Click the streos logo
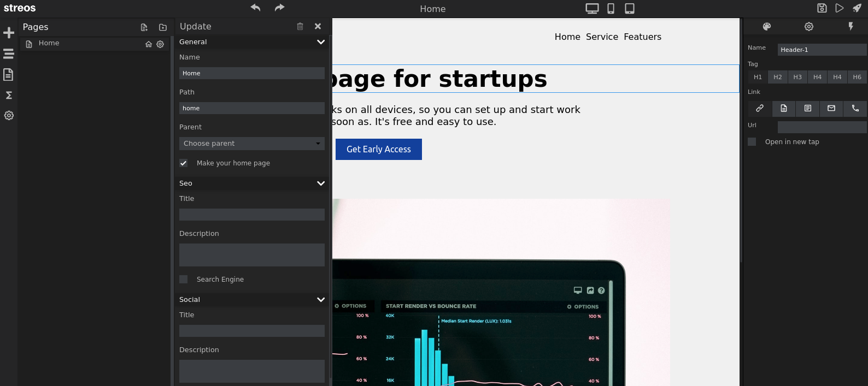 (x=20, y=8)
